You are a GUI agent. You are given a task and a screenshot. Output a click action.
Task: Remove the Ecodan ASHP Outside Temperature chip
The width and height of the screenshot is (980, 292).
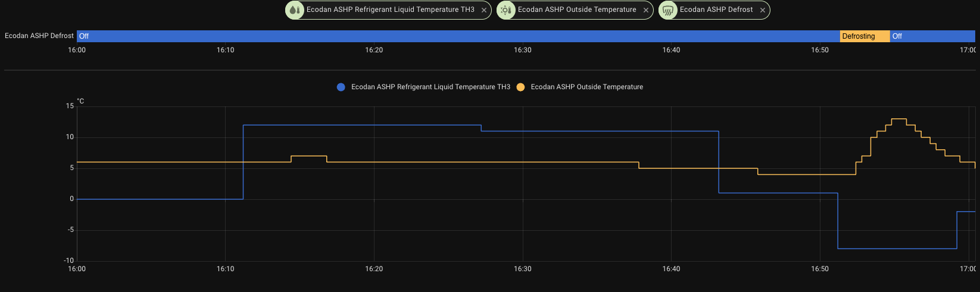click(x=646, y=10)
